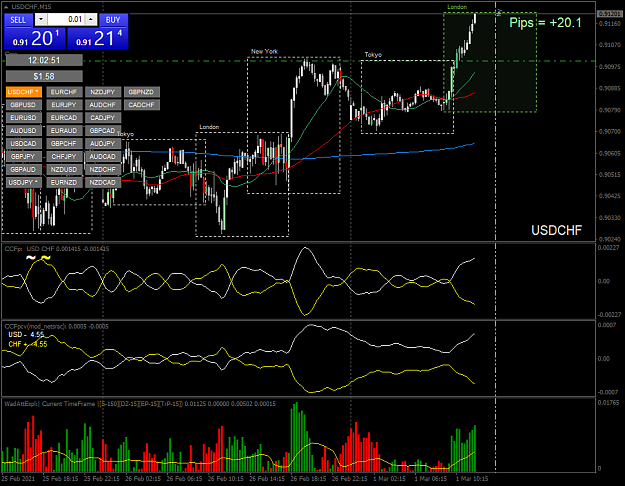
Task: Switch chart to AUDJPY
Action: [103, 144]
